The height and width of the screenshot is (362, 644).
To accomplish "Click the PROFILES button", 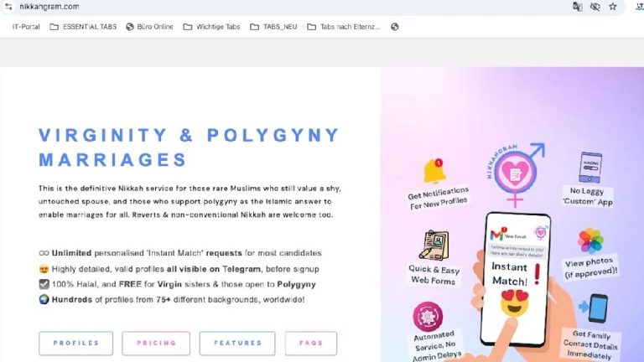I will [76, 343].
